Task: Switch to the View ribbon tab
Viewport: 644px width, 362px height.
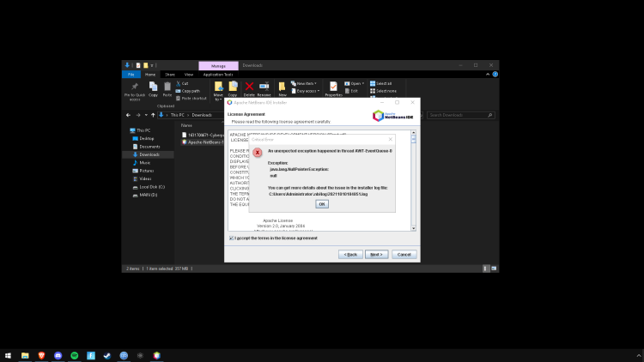Action: pyautogui.click(x=189, y=75)
